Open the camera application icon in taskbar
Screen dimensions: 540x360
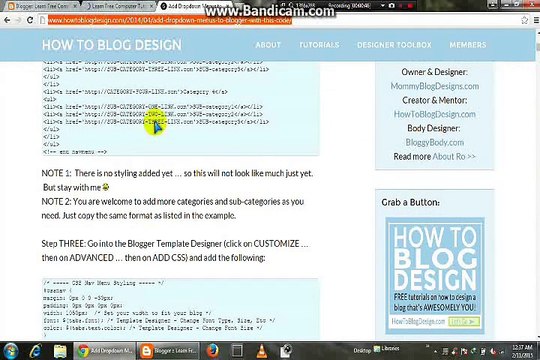286,351
